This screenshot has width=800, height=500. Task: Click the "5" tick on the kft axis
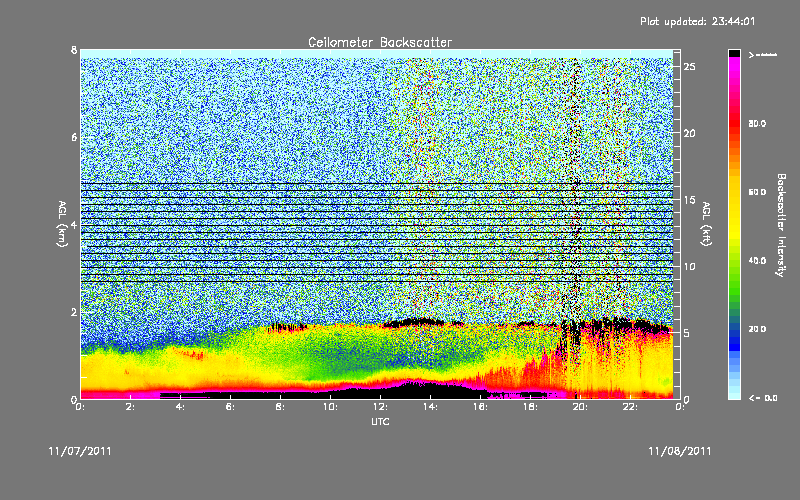[687, 333]
